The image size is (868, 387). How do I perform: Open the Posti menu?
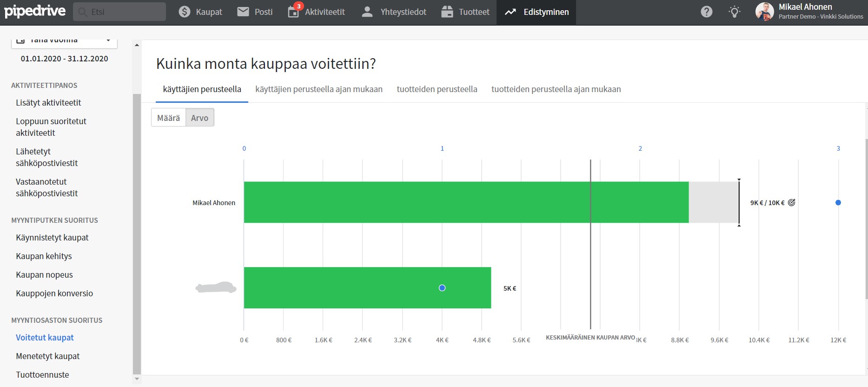coord(255,12)
